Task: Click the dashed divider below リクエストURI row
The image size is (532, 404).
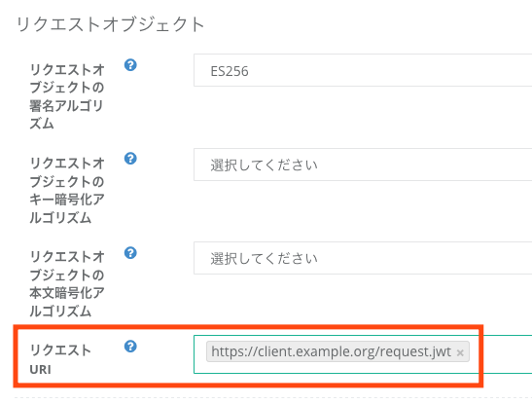Action: (x=273, y=397)
